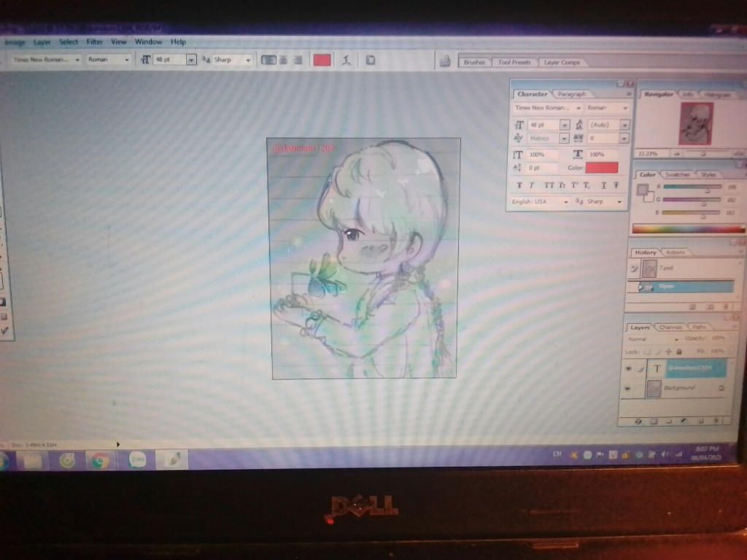The image size is (747, 560).
Task: Expand the options bar Roman font style dropdown
Action: [x=127, y=60]
